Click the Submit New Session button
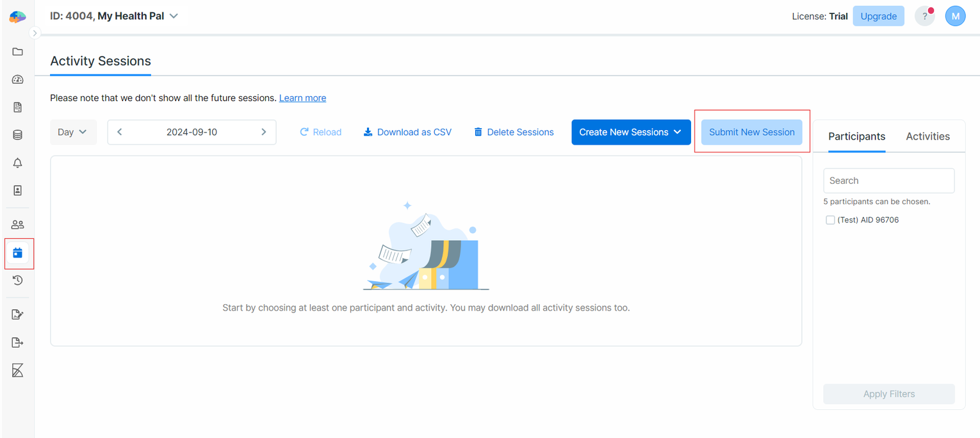The width and height of the screenshot is (980, 438). (751, 132)
